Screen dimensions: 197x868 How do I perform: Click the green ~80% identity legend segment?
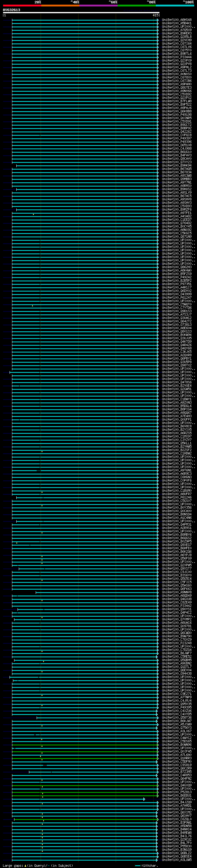point(137,6)
